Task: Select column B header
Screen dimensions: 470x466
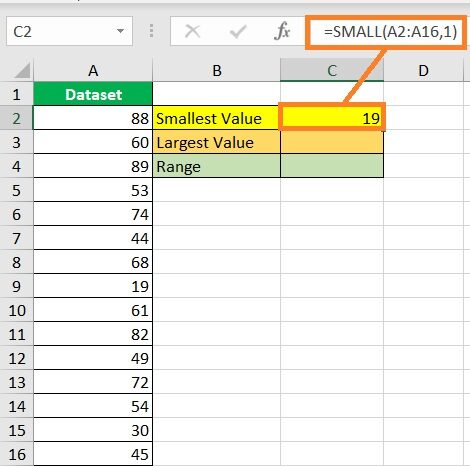Action: 217,70
